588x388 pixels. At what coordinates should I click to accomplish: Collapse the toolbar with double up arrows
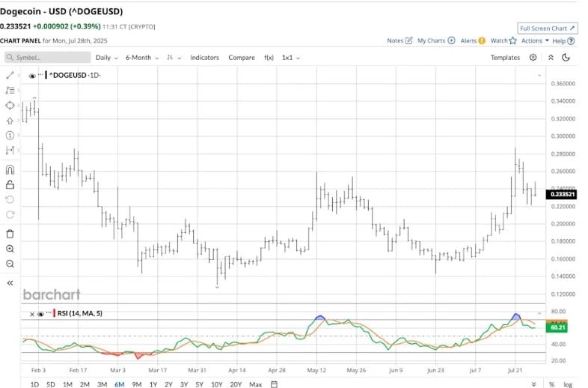[551, 58]
